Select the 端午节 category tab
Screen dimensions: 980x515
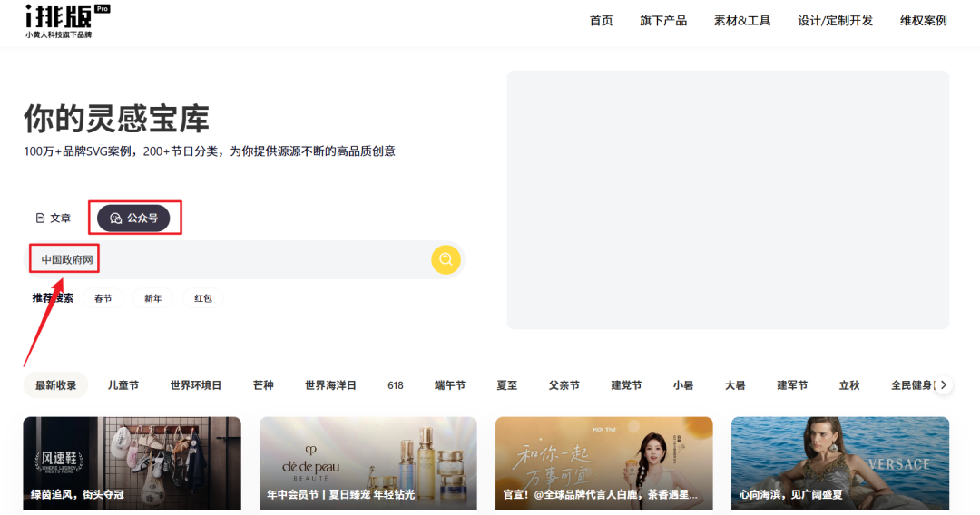click(x=450, y=385)
